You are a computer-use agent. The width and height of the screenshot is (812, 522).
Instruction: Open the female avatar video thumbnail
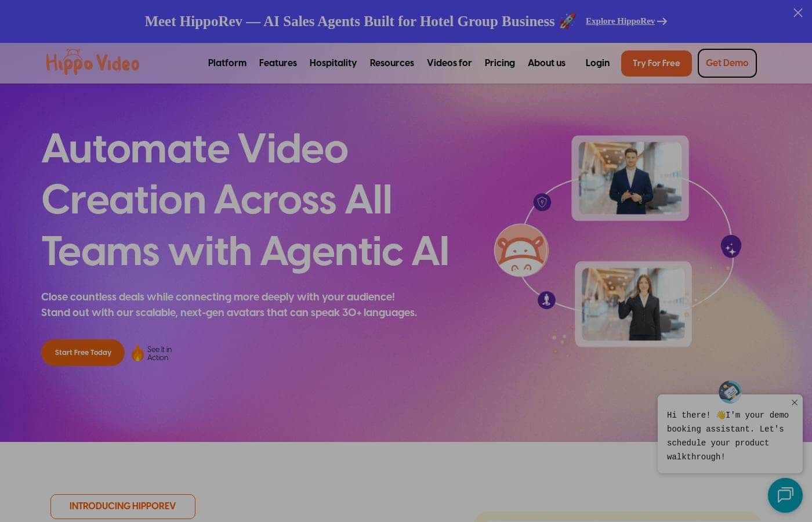tap(633, 304)
